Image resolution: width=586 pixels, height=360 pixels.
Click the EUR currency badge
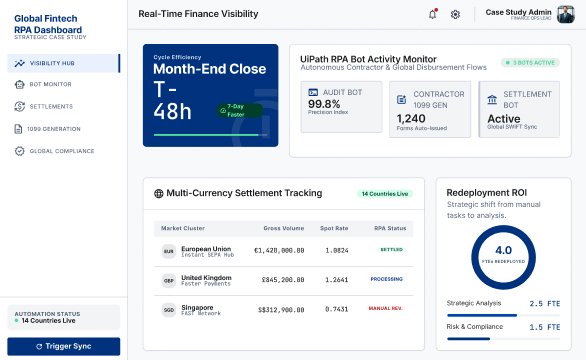point(169,252)
